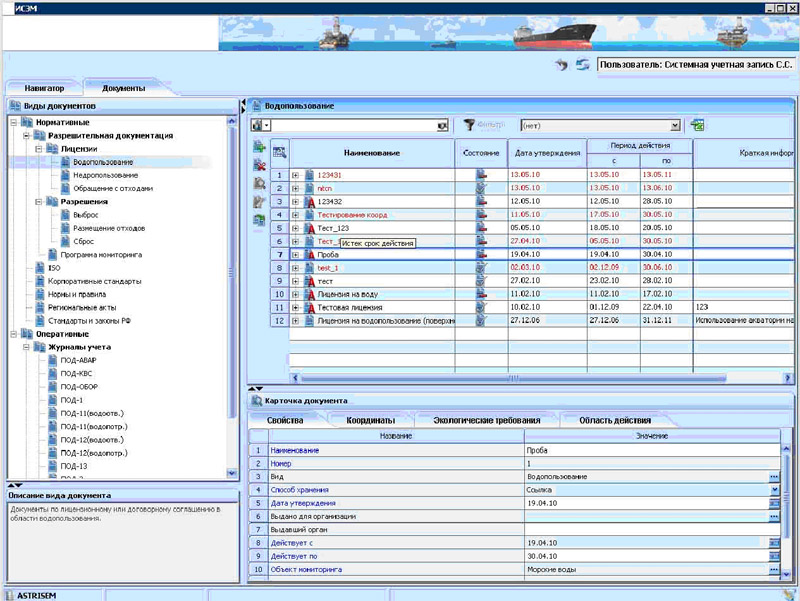This screenshot has width=800, height=601.
Task: Click the document icon of Лицензия на водопользование
Action: tap(310, 320)
